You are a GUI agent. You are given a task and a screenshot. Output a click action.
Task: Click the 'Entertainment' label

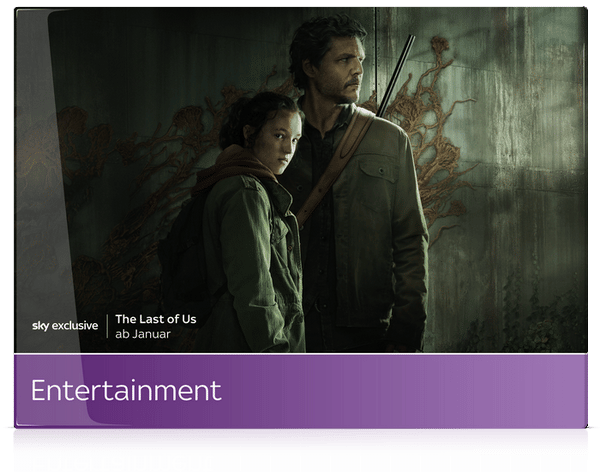click(x=126, y=390)
